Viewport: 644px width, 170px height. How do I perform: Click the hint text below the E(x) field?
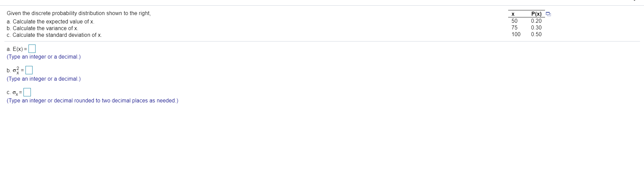[x=44, y=57]
